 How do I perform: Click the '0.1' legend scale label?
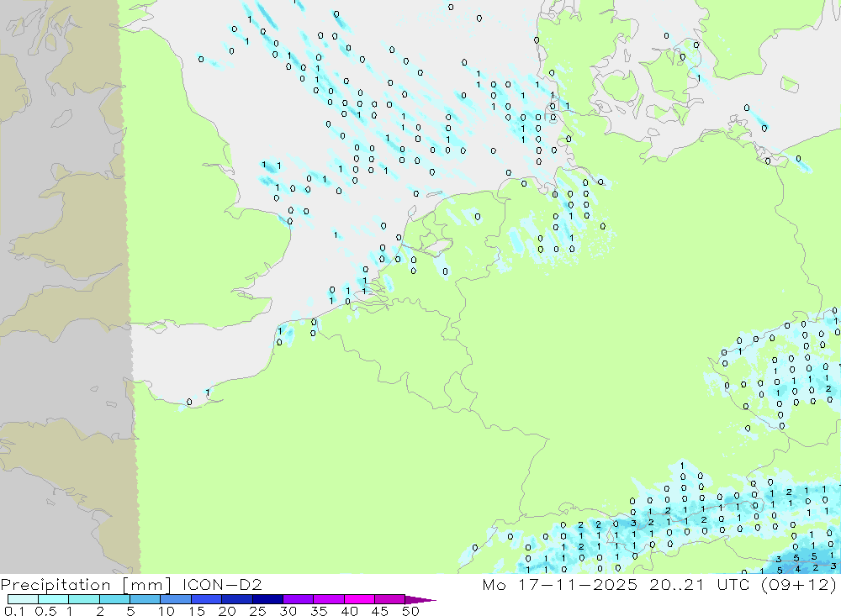click(x=14, y=611)
